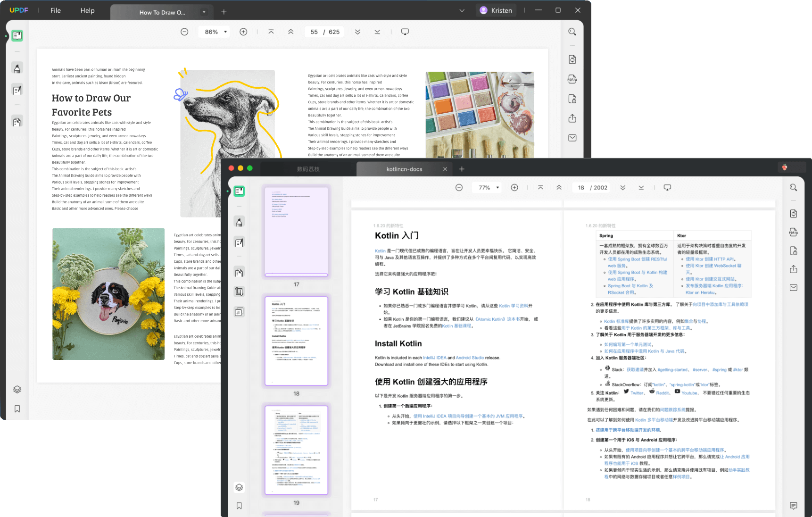Image resolution: width=812 pixels, height=517 pixels.
Task: Jump to last page in Kotlin document
Action: click(x=641, y=188)
